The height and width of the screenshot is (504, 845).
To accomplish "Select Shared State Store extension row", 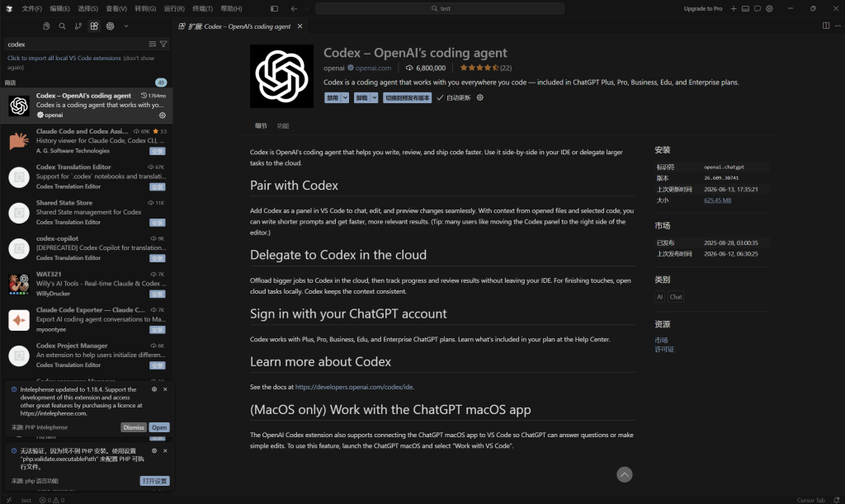I will 86,212.
